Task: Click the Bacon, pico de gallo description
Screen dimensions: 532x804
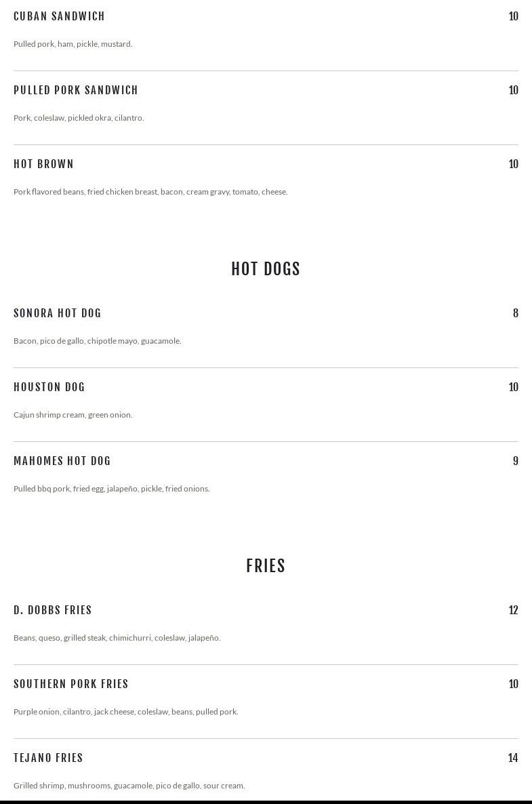Action: 98,341
